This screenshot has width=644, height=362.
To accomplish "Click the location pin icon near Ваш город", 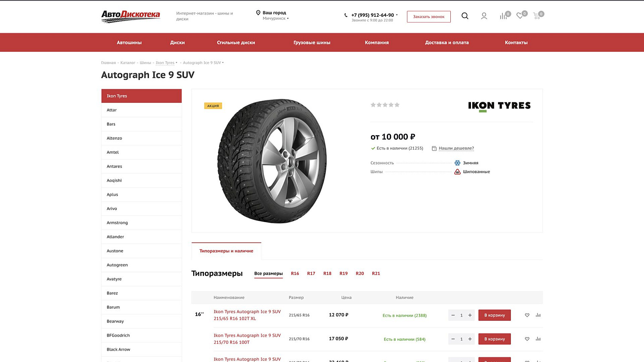I will coord(258,13).
